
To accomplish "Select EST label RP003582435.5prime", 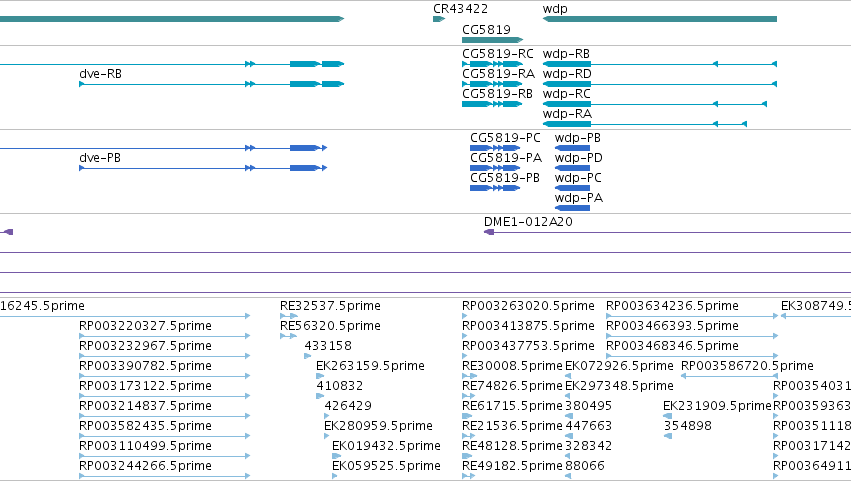I will (x=145, y=426).
